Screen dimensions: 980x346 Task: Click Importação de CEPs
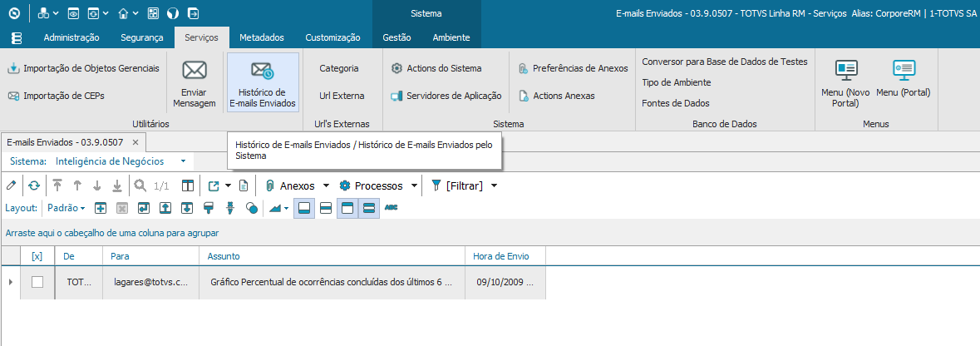[57, 96]
